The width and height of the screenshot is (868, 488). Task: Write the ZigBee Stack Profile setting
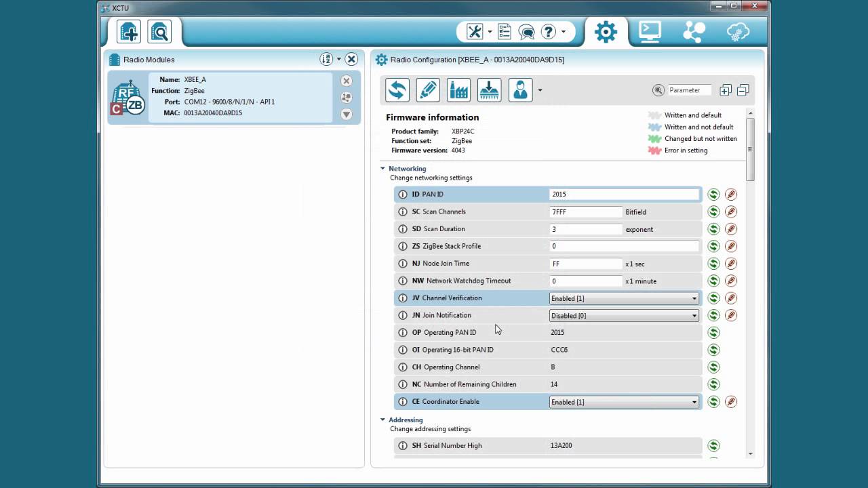[x=730, y=246]
